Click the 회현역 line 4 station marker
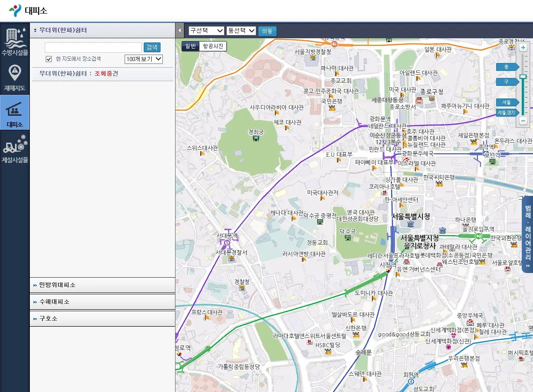 coord(411,381)
